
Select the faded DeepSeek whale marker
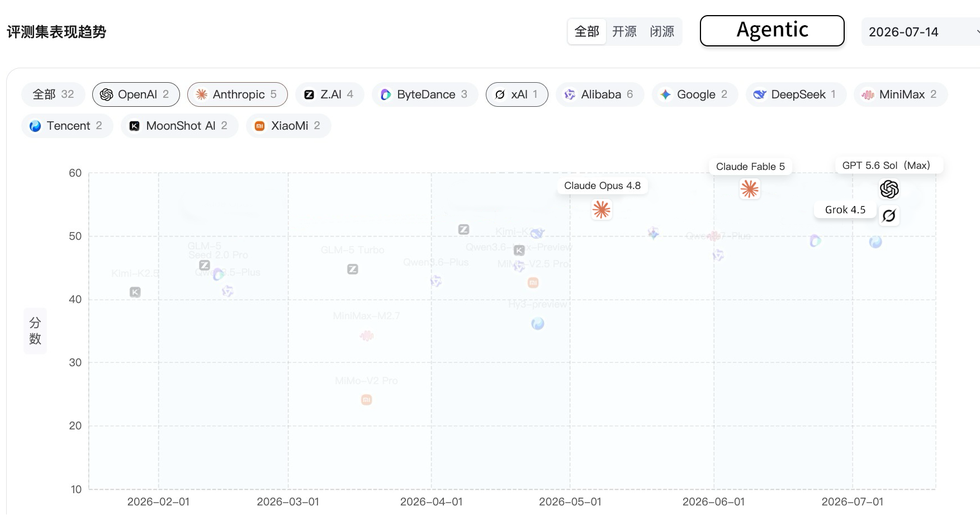[537, 233]
